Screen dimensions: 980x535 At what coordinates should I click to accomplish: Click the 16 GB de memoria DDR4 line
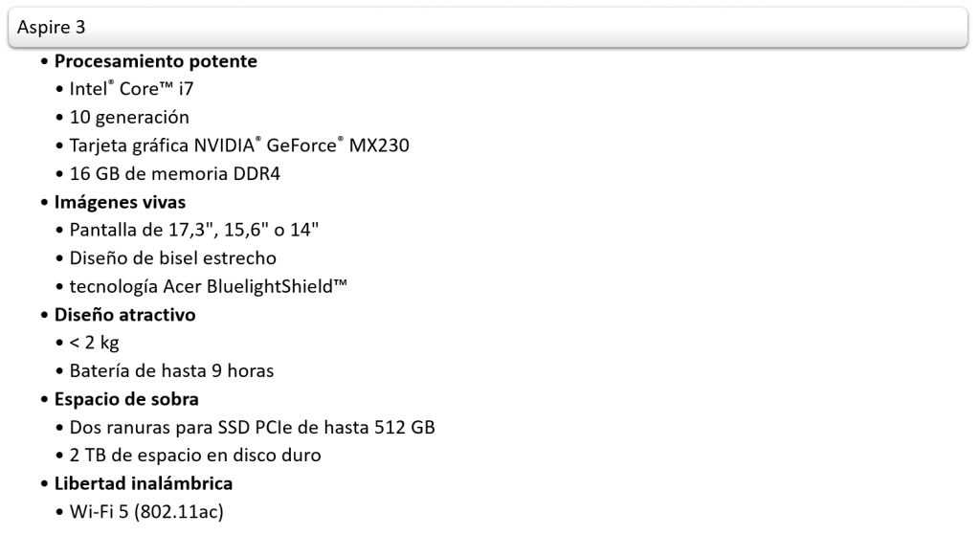[174, 174]
